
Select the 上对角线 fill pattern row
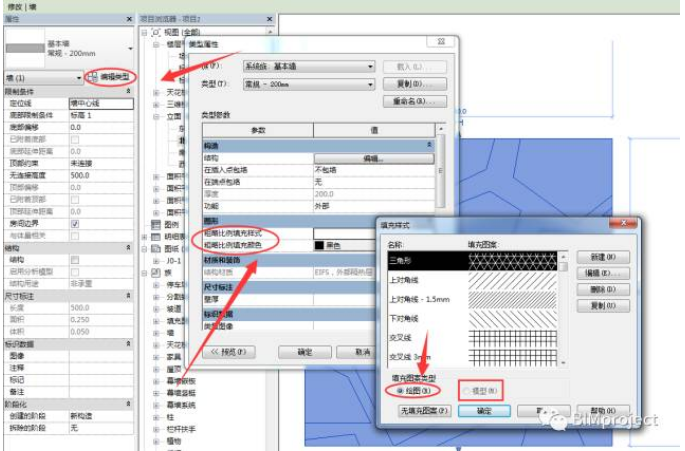pos(472,280)
